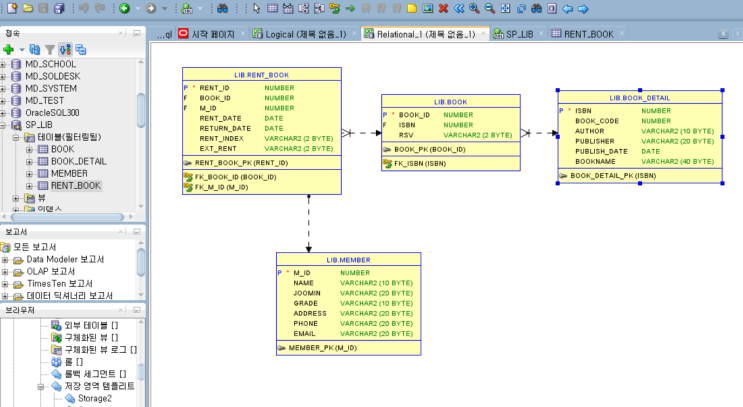Expand the MEMBER table node

29,174
